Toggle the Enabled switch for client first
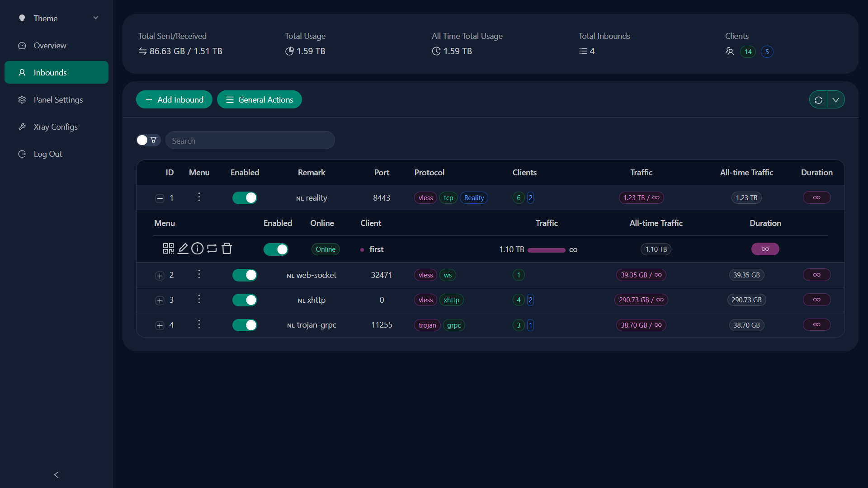 point(276,249)
